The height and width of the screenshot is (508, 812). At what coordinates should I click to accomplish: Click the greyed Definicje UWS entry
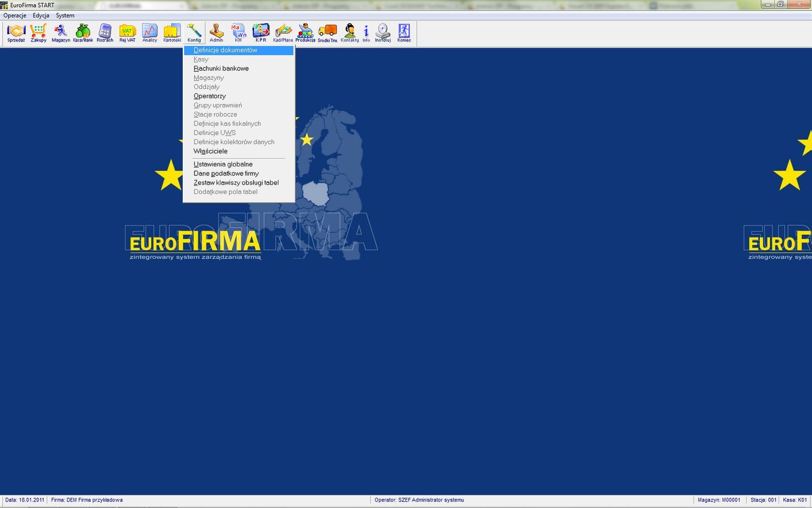pos(239,133)
